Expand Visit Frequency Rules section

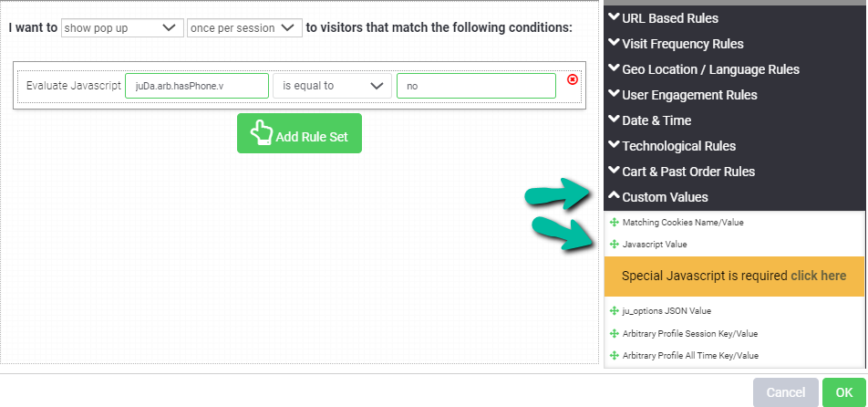click(x=676, y=43)
